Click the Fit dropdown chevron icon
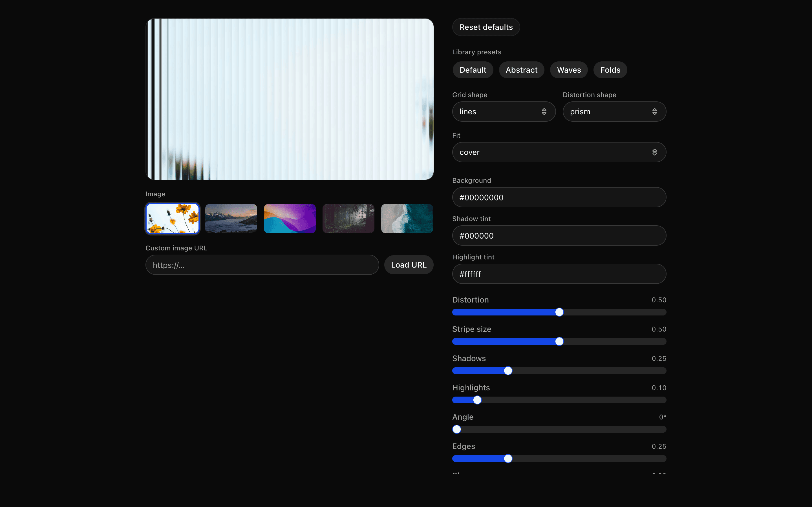The image size is (812, 507). tap(655, 152)
